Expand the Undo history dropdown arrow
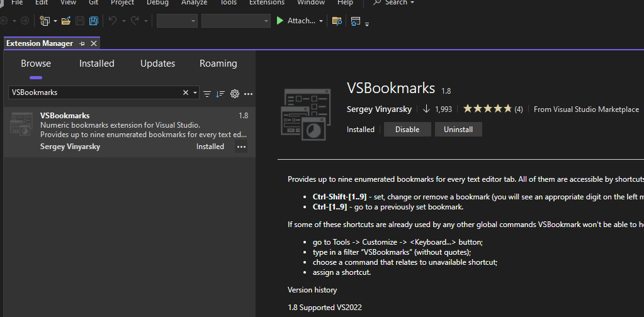The width and height of the screenshot is (644, 317). coord(123,21)
